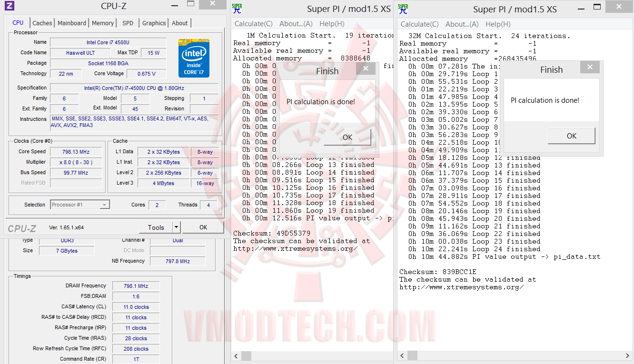The height and width of the screenshot is (364, 634).
Task: Confirm OK in 1M Super PI Finish dialog
Action: [x=347, y=138]
